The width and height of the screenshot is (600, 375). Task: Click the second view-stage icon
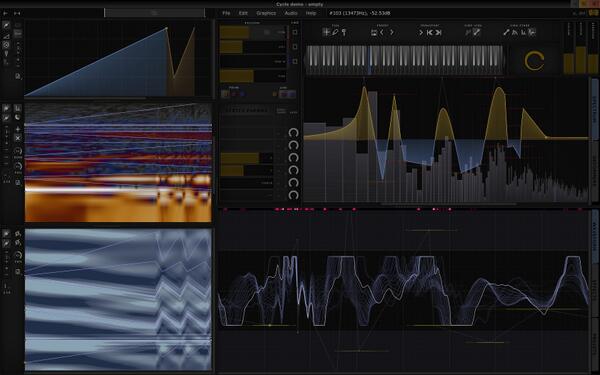(515, 33)
